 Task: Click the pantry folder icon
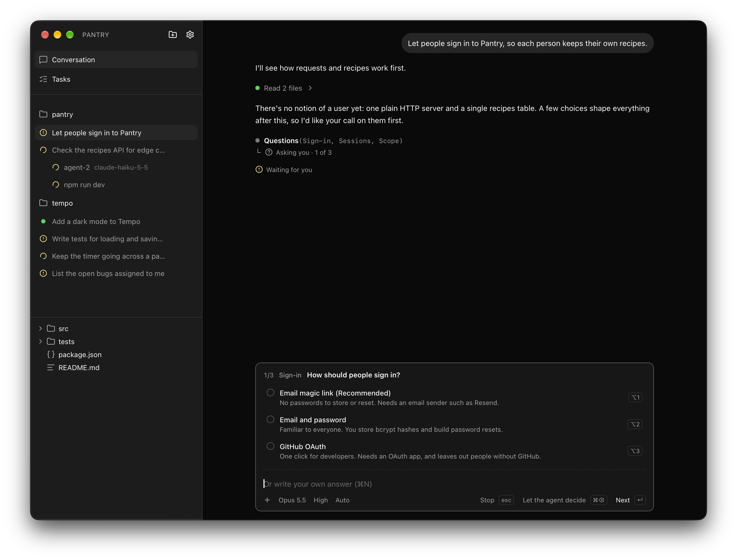tap(43, 114)
